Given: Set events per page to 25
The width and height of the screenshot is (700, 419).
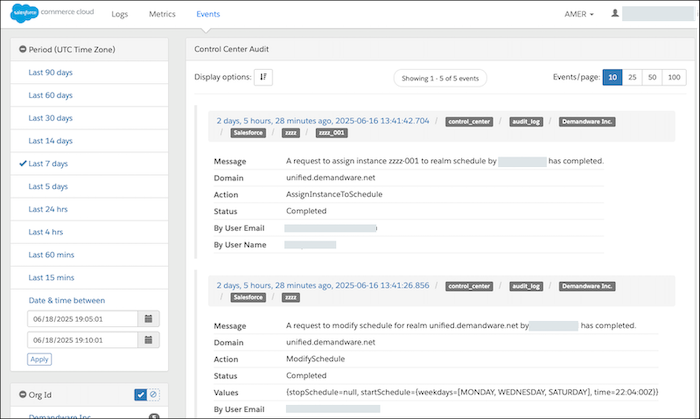Looking at the screenshot, I should [x=632, y=77].
